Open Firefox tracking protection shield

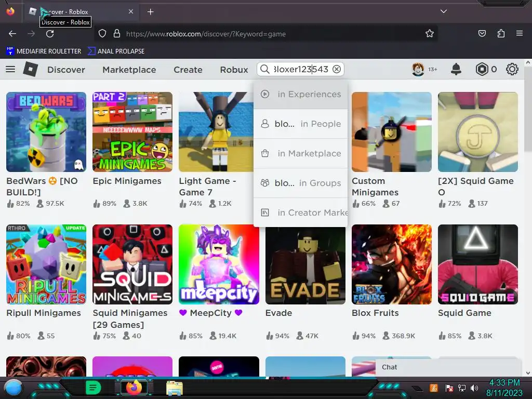102,34
